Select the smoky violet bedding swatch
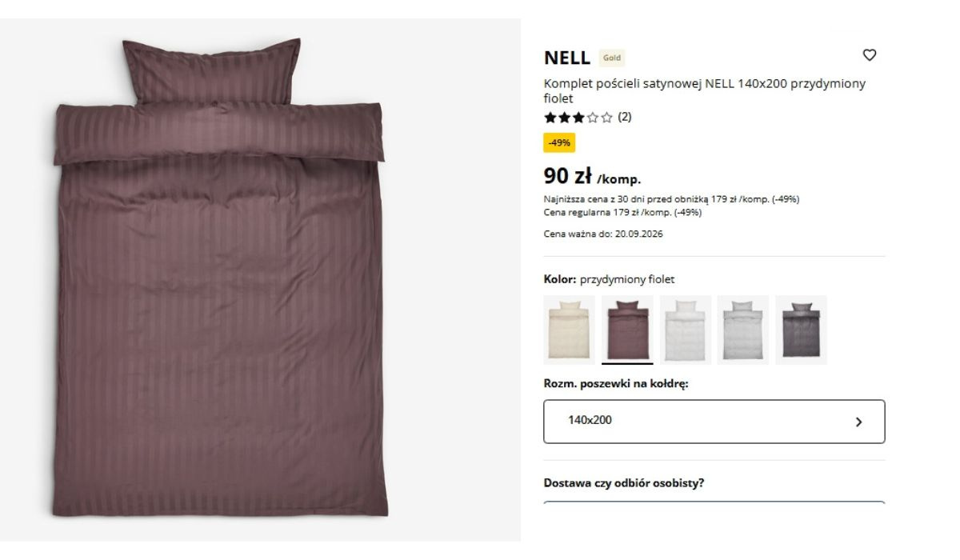 627,330
